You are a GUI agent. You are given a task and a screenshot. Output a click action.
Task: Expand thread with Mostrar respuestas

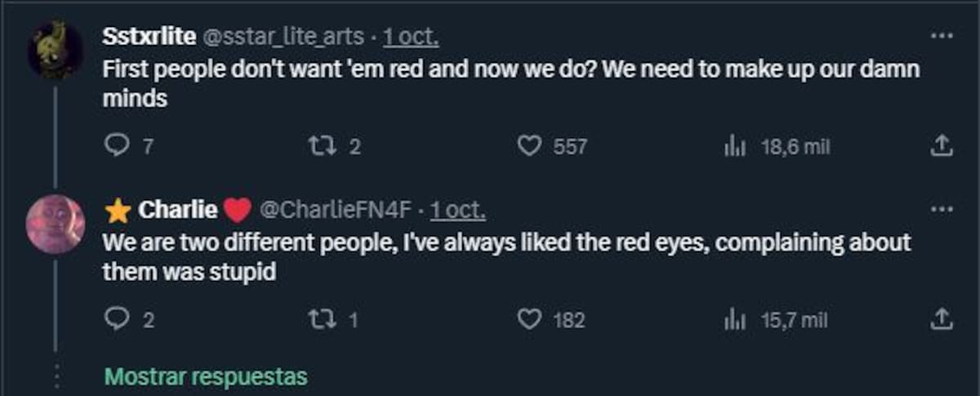pyautogui.click(x=207, y=376)
